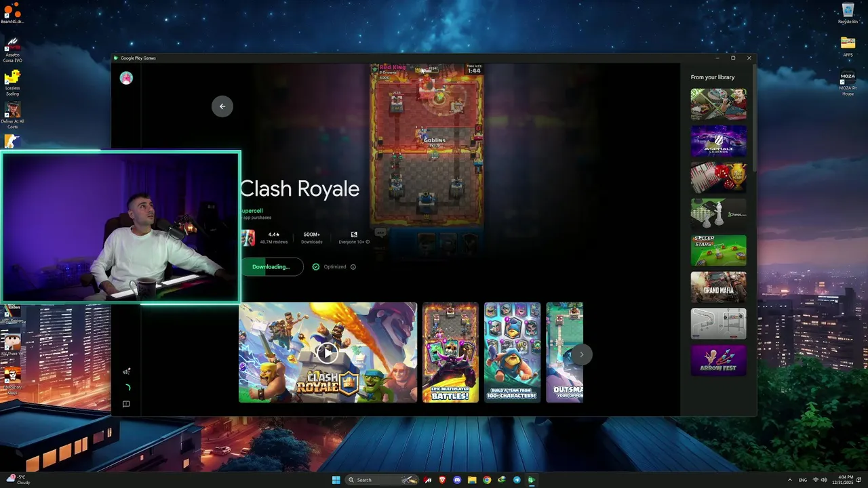Click the library panel scrollbar
Viewport: 868px width, 488px height.
point(754,119)
